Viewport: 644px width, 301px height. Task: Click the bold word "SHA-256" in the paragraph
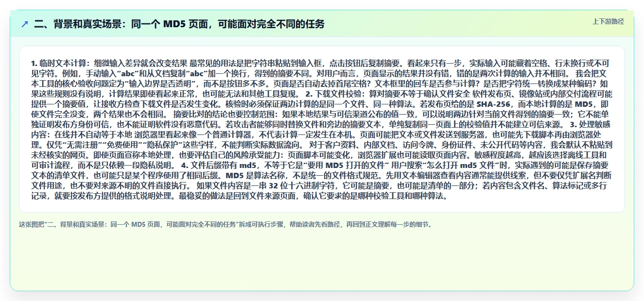[x=493, y=104]
